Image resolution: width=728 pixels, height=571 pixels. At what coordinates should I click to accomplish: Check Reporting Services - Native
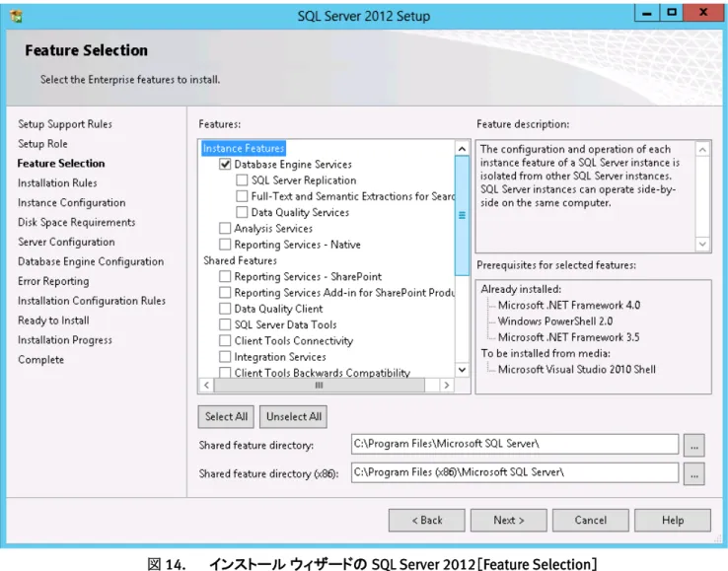click(225, 245)
